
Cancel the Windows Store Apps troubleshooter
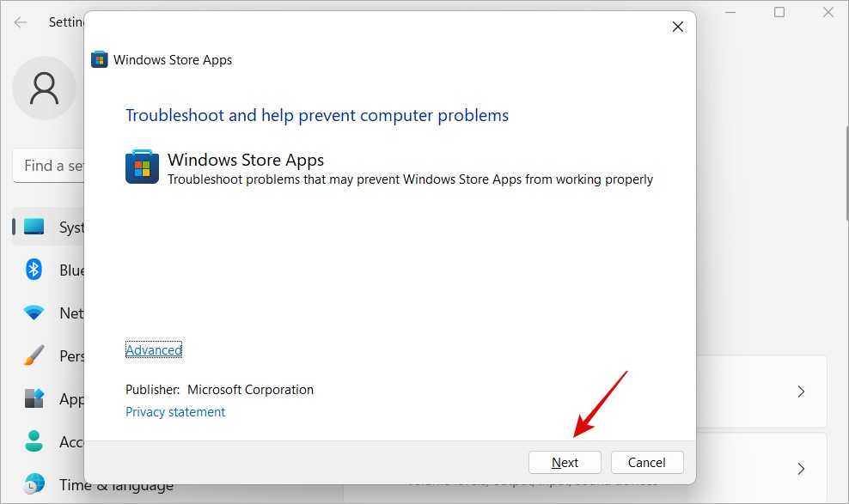point(646,462)
